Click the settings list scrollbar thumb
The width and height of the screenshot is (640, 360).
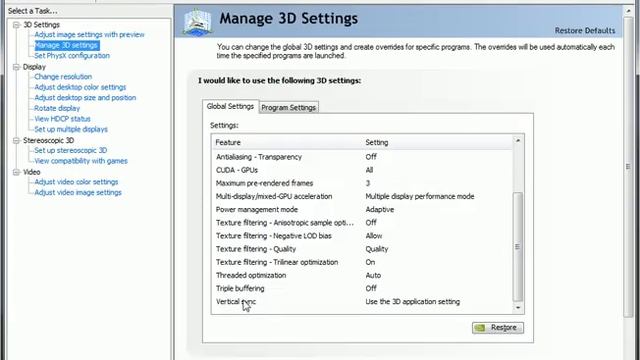[x=518, y=247]
